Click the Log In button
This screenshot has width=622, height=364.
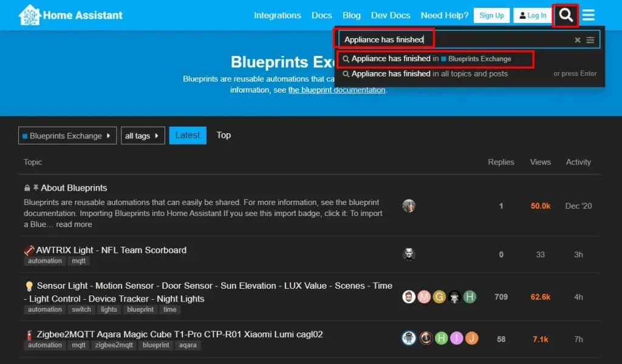coord(533,16)
